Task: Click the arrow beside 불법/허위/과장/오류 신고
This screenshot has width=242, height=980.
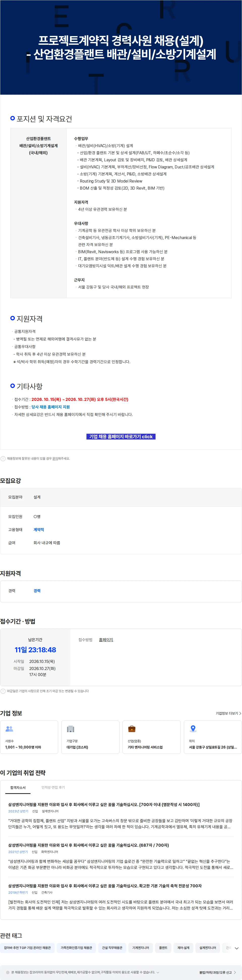Action: coord(235,972)
